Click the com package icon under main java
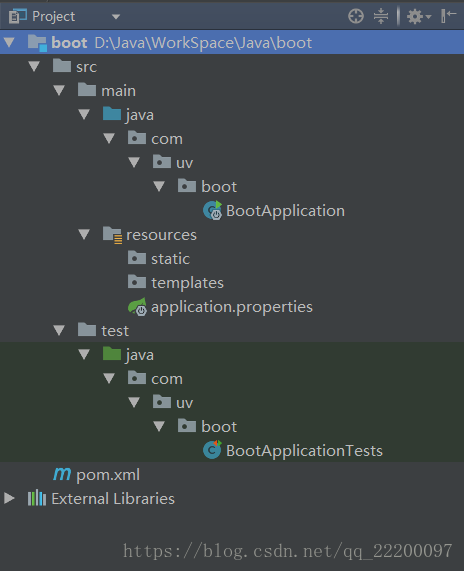The width and height of the screenshot is (464, 571). (137, 138)
